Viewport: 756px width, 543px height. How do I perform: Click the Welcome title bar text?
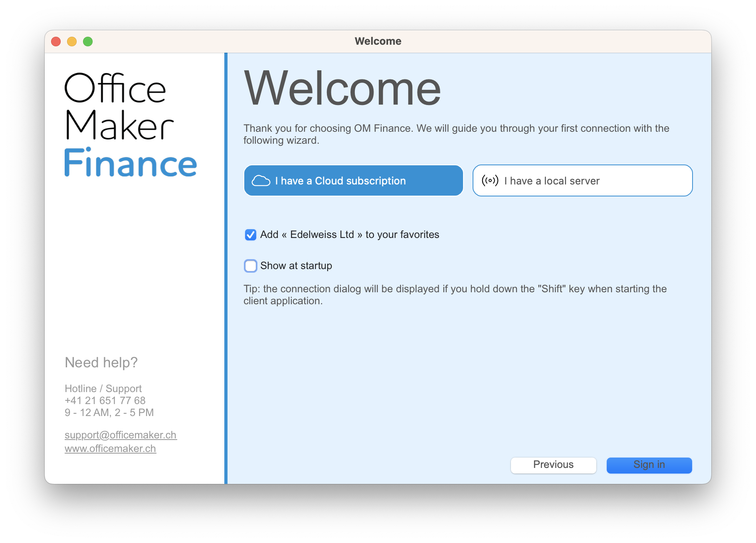378,41
